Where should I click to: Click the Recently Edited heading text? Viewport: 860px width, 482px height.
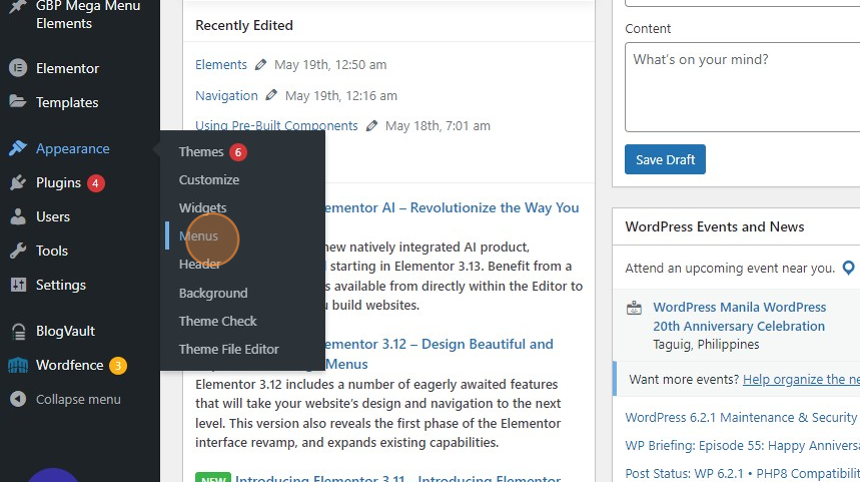[244, 25]
